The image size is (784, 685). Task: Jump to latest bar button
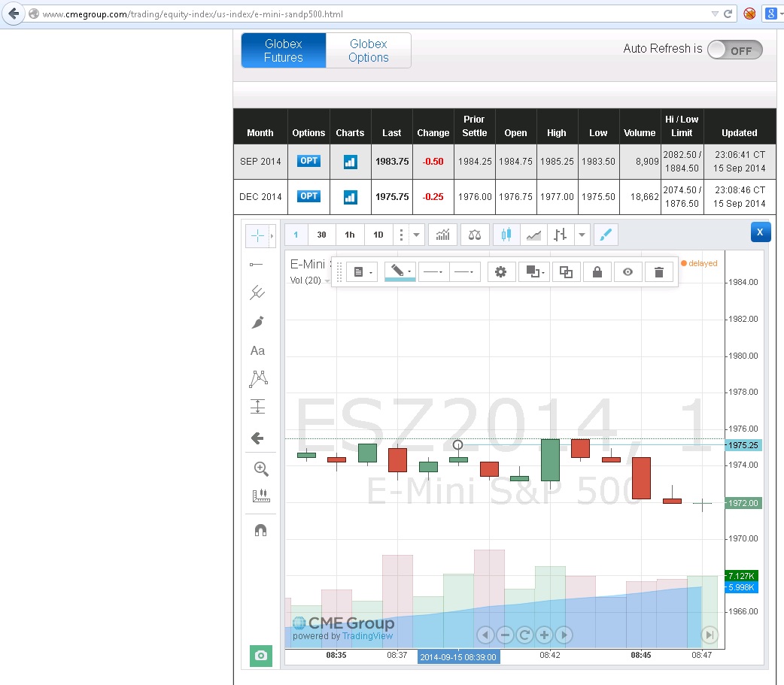tap(709, 635)
